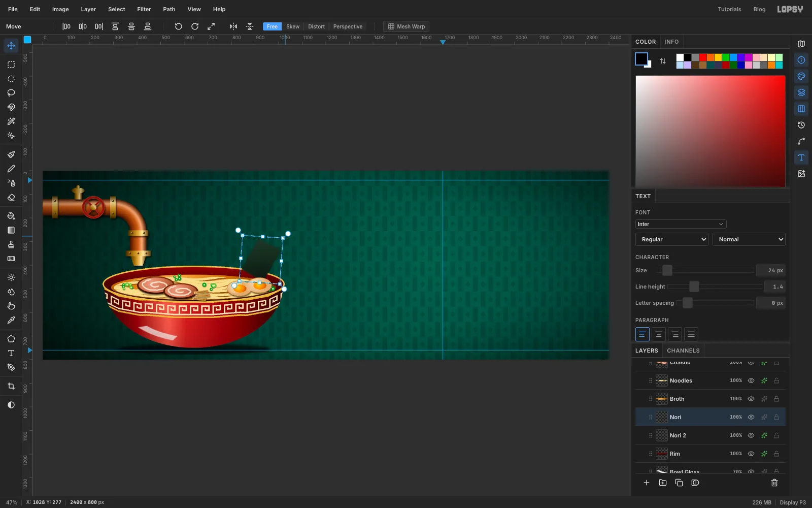The width and height of the screenshot is (812, 508).
Task: Open the Tutorials link
Action: tap(729, 9)
